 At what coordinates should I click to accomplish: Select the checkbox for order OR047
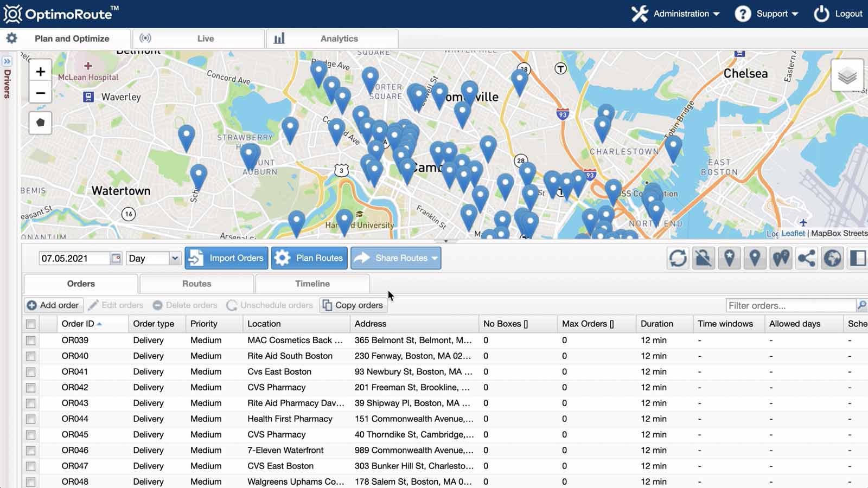(x=31, y=466)
